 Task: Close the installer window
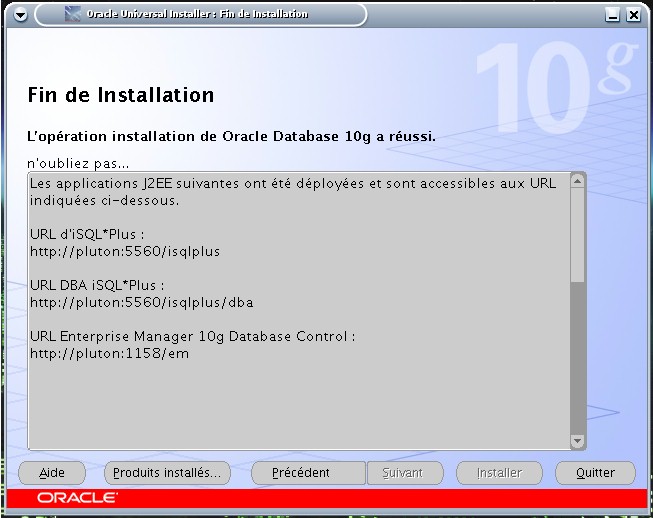[x=633, y=15]
